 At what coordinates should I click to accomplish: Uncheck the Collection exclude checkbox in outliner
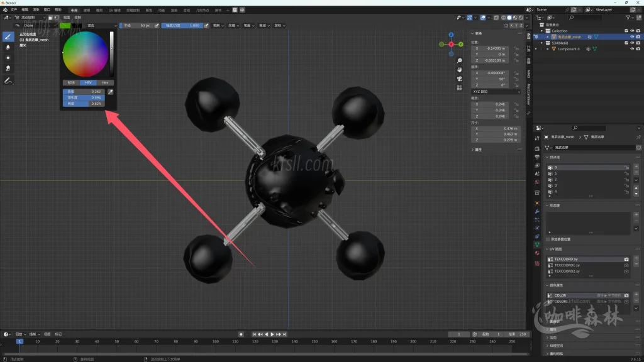click(x=626, y=31)
